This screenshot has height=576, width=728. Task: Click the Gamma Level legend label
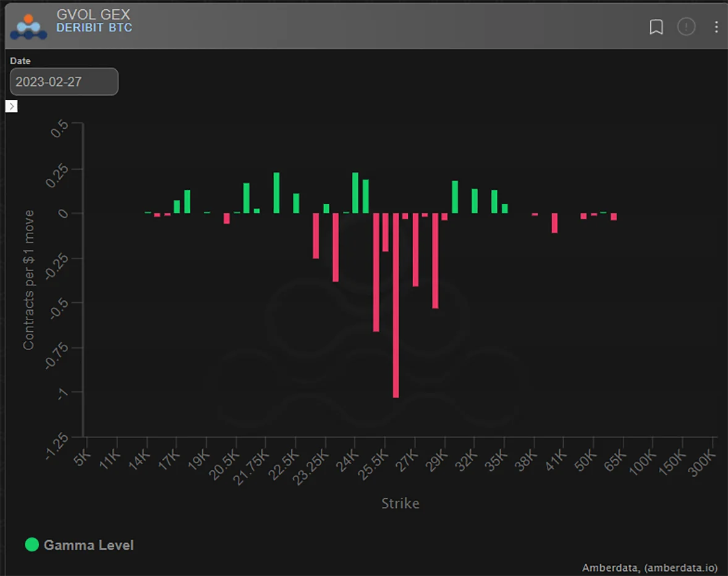click(88, 545)
